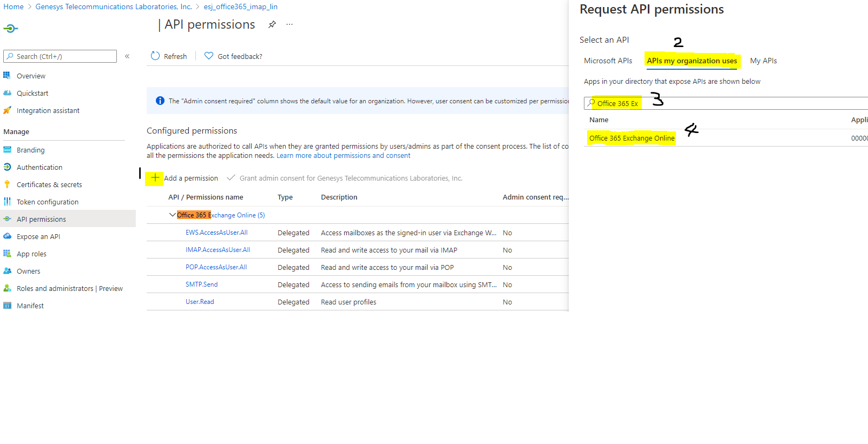This screenshot has width=868, height=444.
Task: Click the Integration assistant rocket icon
Action: click(8, 110)
